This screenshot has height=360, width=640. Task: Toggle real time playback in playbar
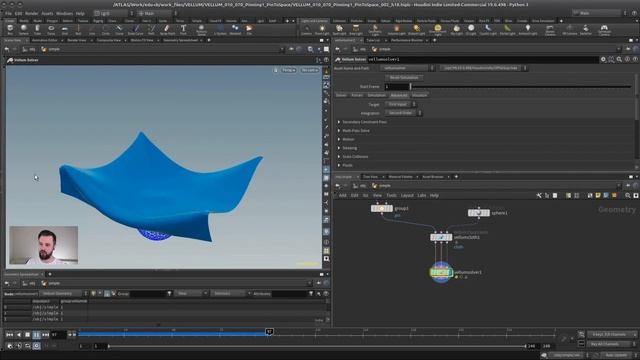pos(36,346)
